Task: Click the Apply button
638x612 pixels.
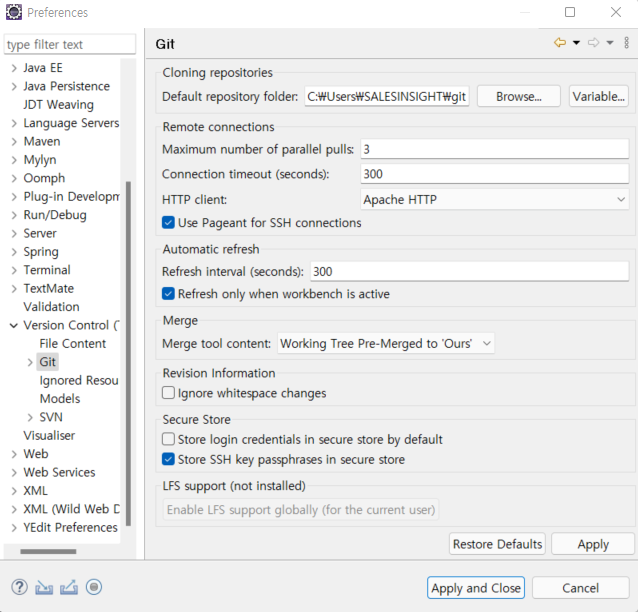Action: (x=593, y=544)
